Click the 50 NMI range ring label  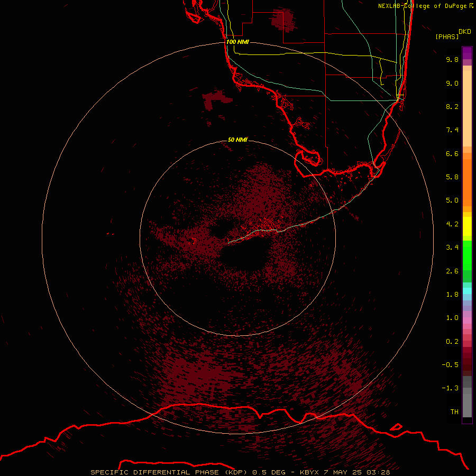click(237, 140)
